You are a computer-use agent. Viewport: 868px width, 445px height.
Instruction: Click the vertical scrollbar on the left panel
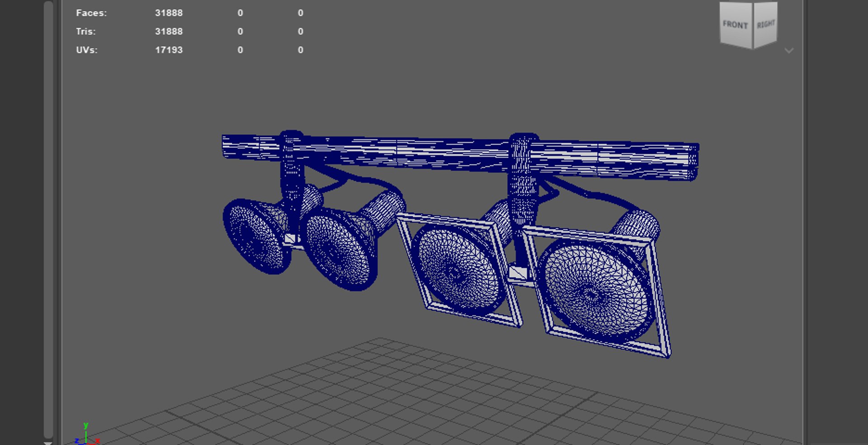pyautogui.click(x=49, y=219)
